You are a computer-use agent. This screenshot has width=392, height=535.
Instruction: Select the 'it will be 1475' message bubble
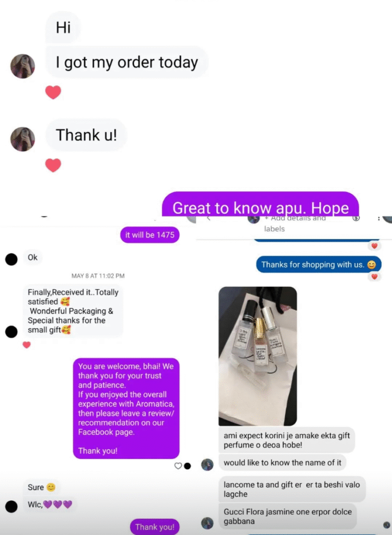[x=149, y=235]
